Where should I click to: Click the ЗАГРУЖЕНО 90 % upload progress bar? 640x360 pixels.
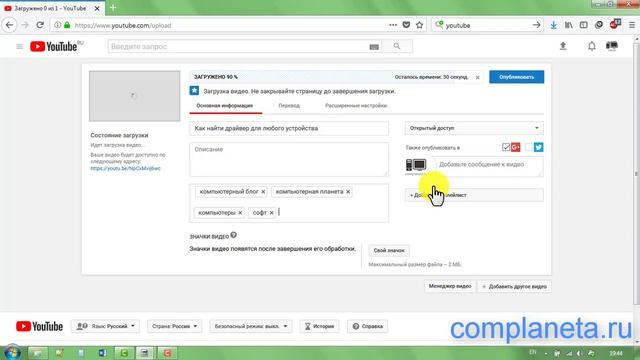(x=335, y=77)
